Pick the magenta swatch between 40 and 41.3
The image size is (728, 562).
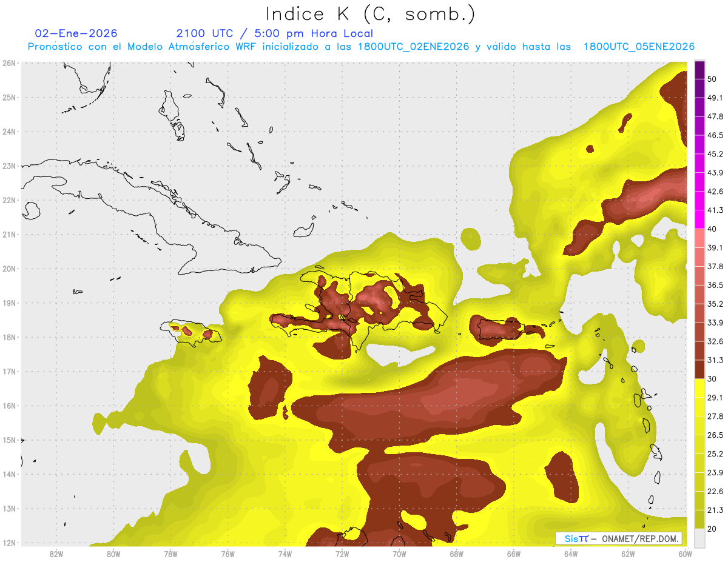click(x=699, y=219)
